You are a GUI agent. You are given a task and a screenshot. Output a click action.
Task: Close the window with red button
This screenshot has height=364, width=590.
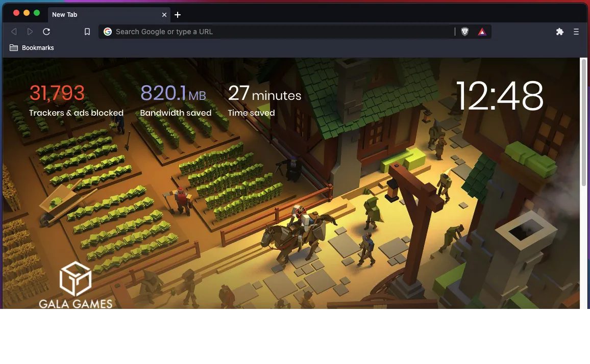click(x=16, y=13)
